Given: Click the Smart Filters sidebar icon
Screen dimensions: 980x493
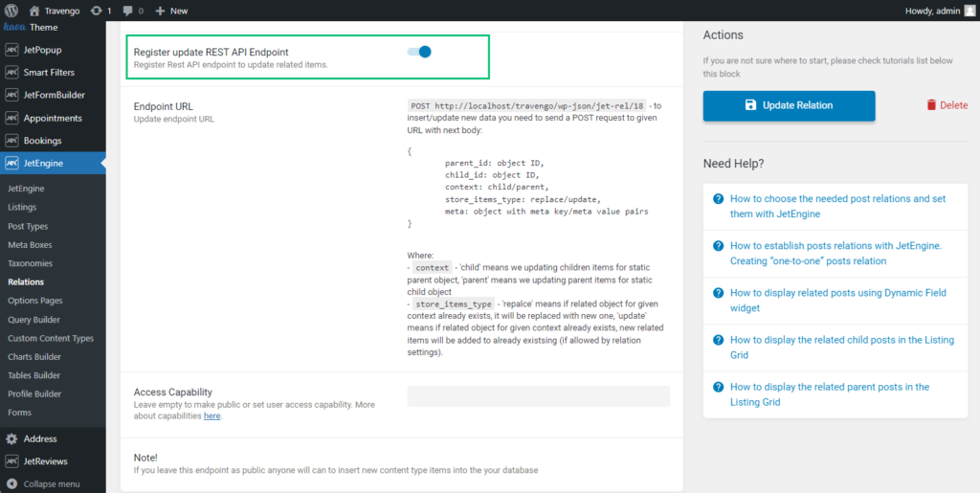Looking at the screenshot, I should 11,73.
